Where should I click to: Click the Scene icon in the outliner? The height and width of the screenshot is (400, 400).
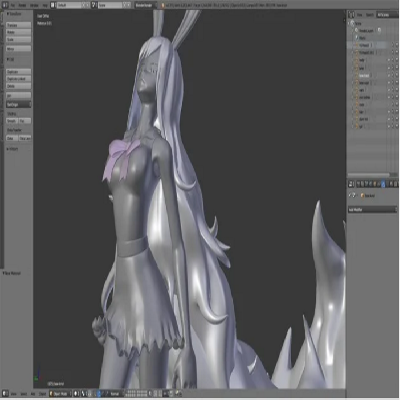tap(353, 23)
